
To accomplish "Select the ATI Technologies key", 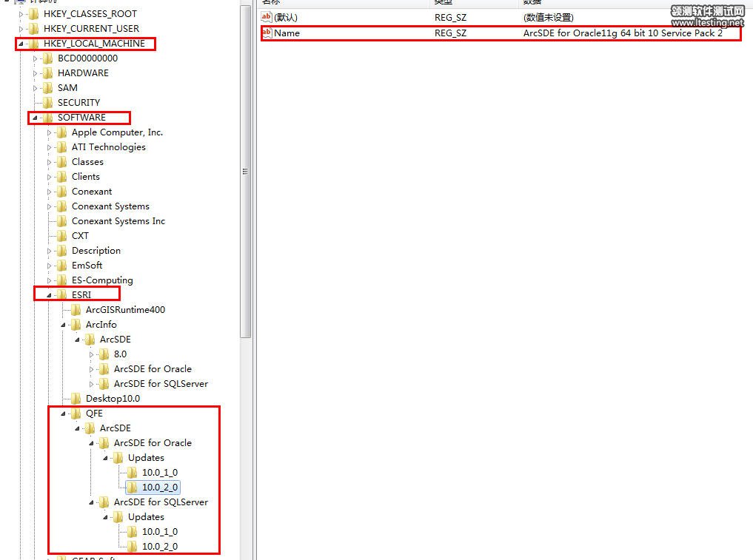I will 108,147.
